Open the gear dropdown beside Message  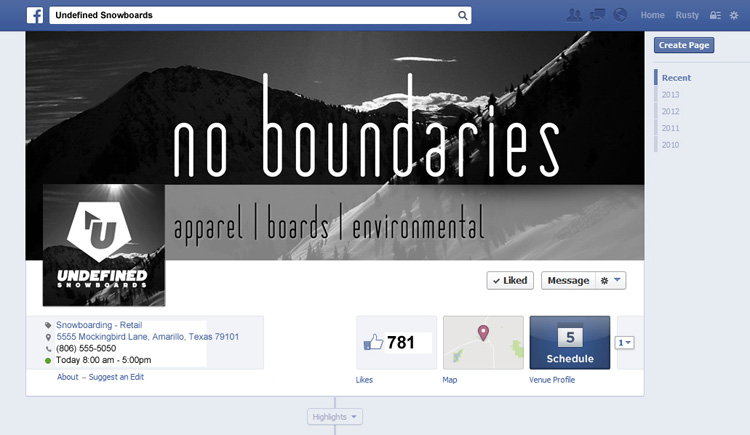611,280
